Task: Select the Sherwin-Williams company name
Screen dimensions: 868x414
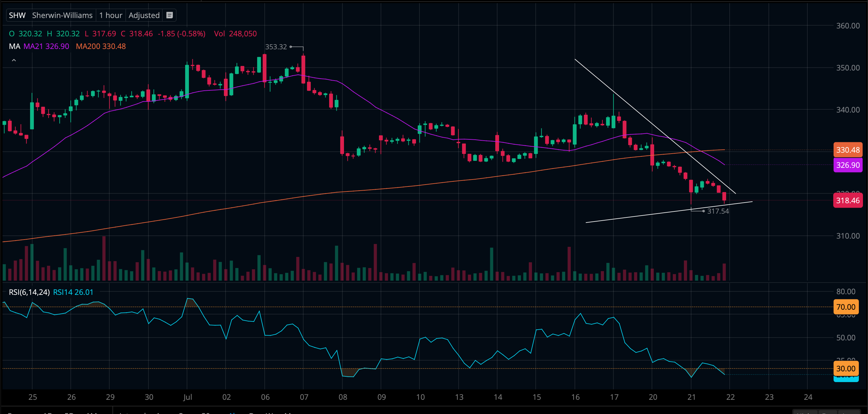Action: coord(62,15)
